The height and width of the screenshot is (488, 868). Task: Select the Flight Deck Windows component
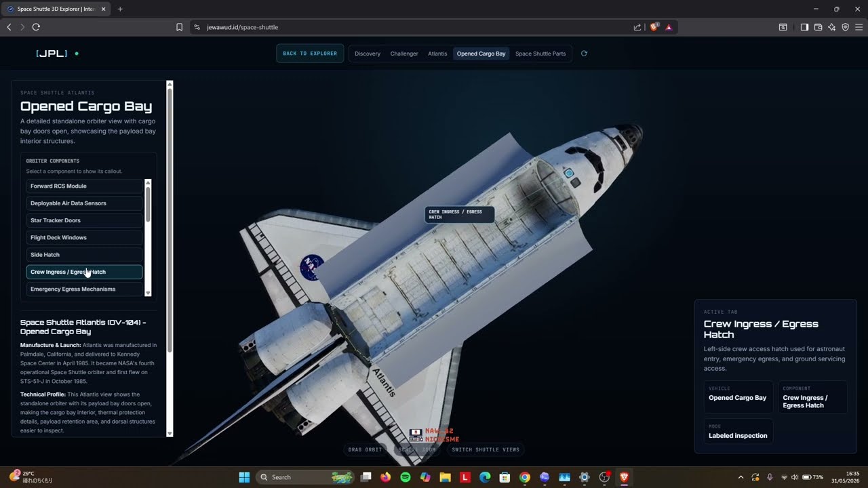[85, 237]
